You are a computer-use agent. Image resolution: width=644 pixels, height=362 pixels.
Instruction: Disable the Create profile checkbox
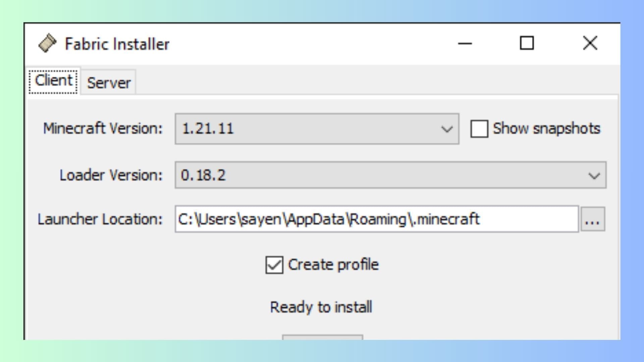(274, 264)
